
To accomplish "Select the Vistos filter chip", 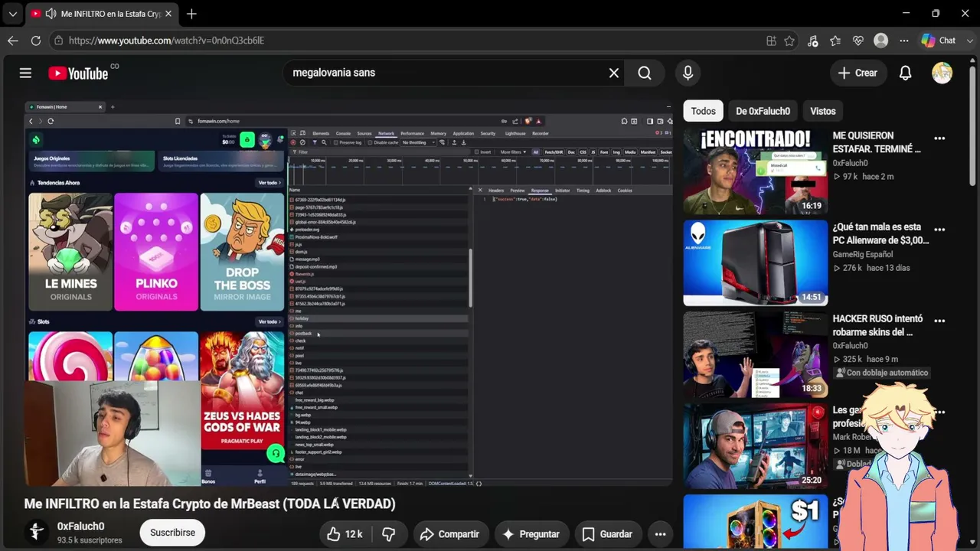I will click(823, 111).
